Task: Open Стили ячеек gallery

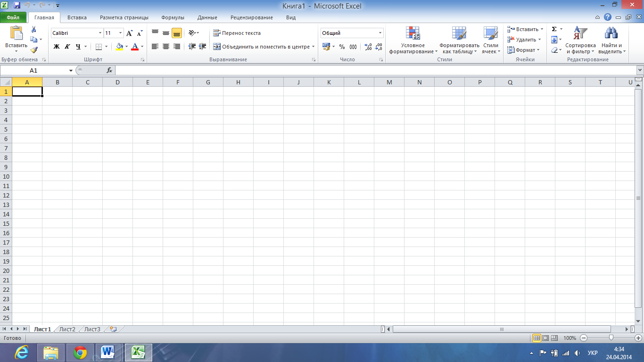Action: pos(491,41)
